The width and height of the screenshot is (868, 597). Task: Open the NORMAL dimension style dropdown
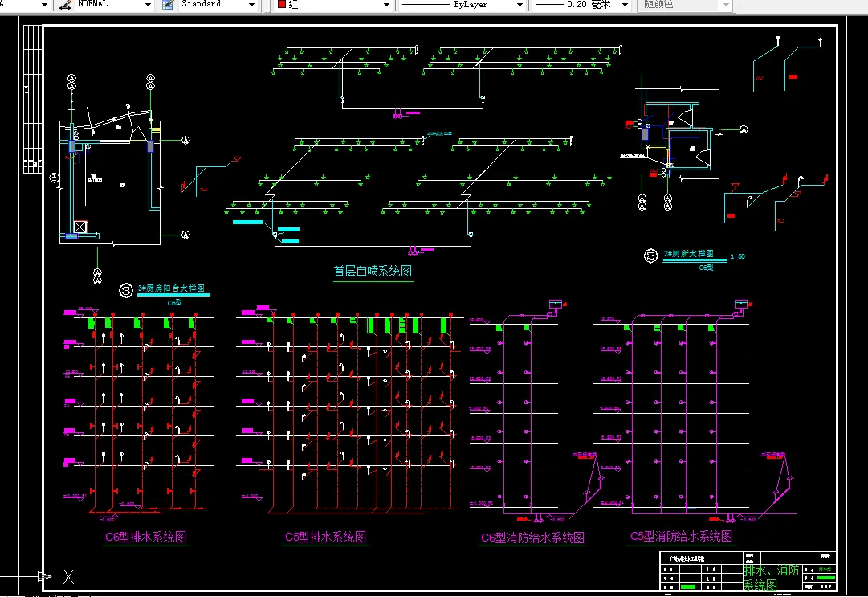pos(148,5)
